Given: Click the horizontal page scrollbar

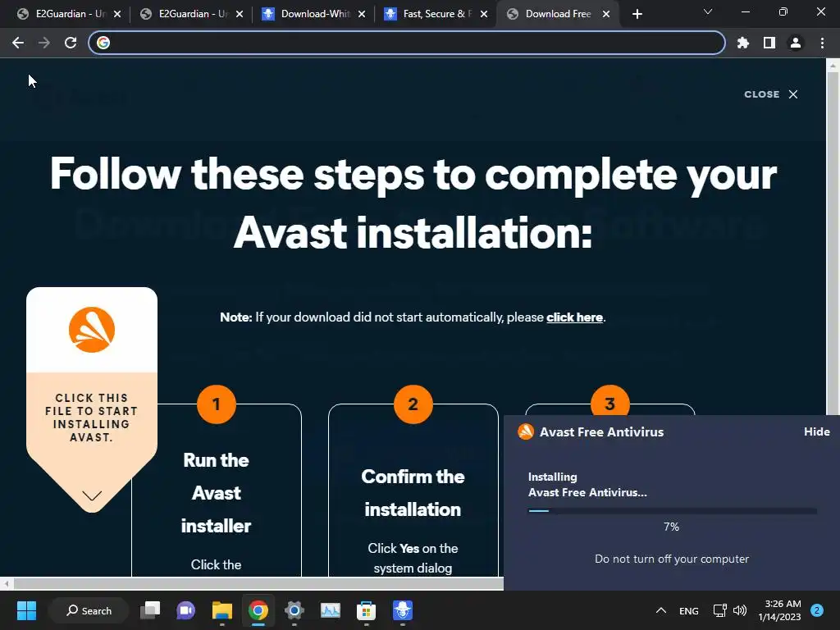Looking at the screenshot, I should click(258, 583).
